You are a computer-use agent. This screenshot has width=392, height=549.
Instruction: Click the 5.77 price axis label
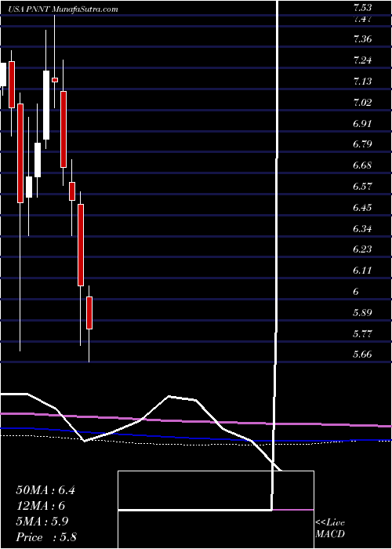tap(361, 333)
